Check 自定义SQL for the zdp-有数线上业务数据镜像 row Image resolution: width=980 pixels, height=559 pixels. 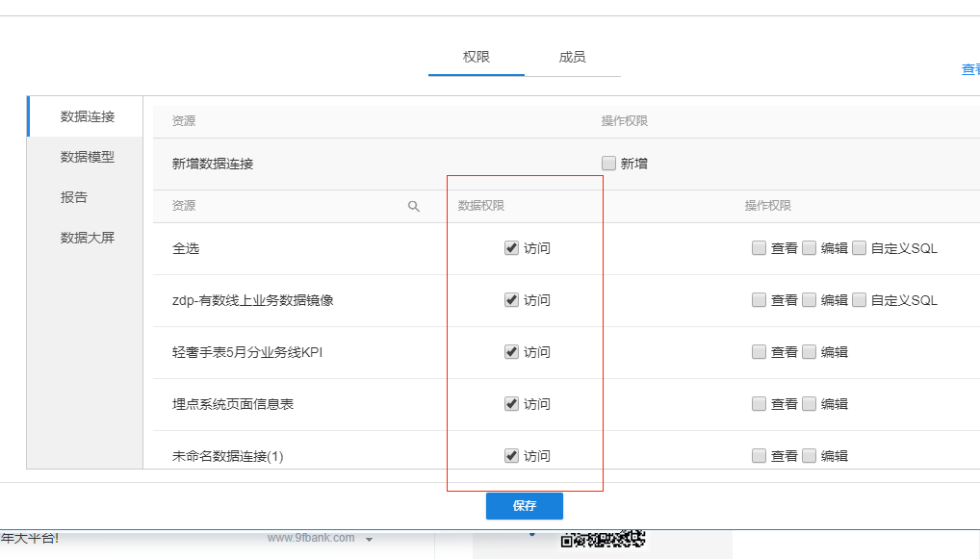pyautogui.click(x=860, y=300)
